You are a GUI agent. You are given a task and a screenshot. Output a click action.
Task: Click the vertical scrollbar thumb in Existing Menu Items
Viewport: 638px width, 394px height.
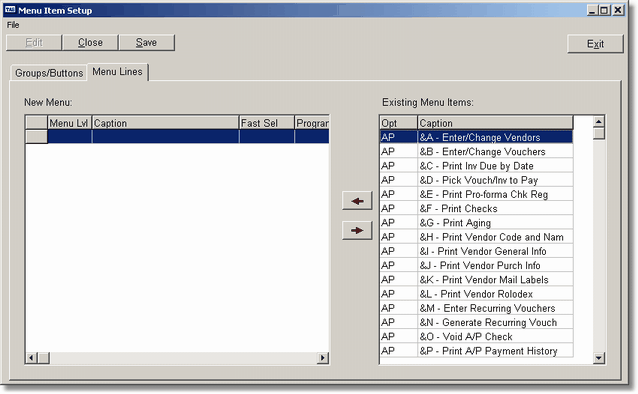coord(599,134)
